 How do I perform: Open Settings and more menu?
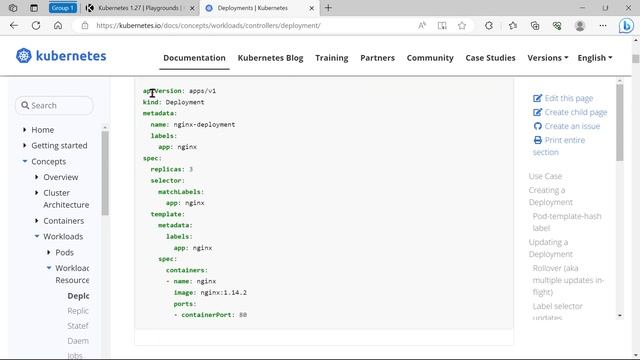[603, 25]
